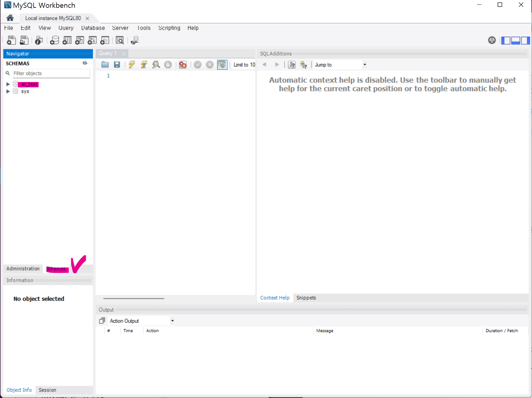The height and width of the screenshot is (398, 532).
Task: Create a new table icon
Action: (67, 40)
